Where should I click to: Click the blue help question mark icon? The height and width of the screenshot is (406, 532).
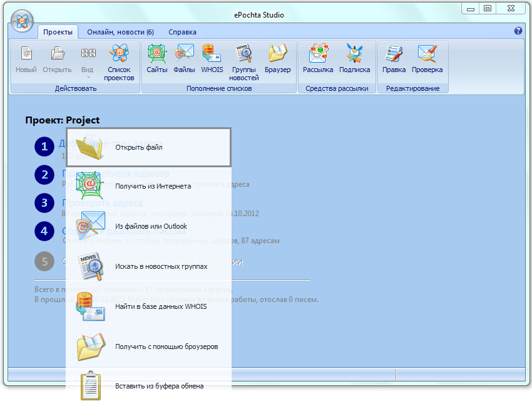pyautogui.click(x=518, y=31)
